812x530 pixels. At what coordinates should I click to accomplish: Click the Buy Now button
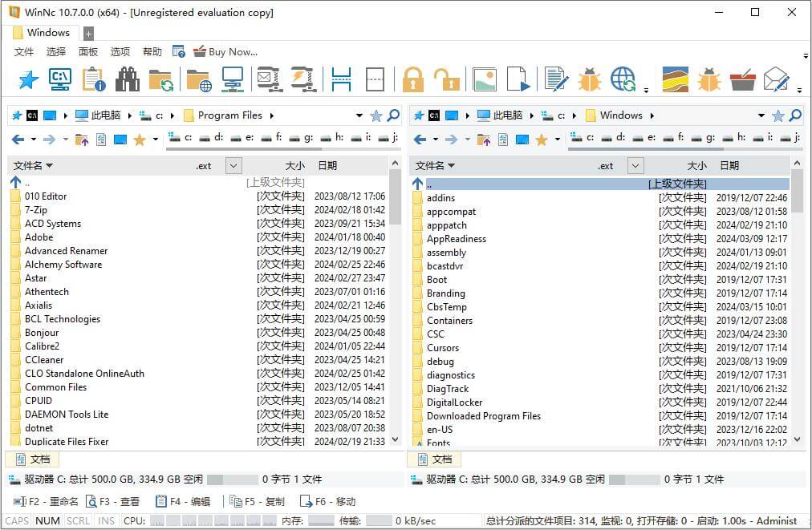point(225,51)
